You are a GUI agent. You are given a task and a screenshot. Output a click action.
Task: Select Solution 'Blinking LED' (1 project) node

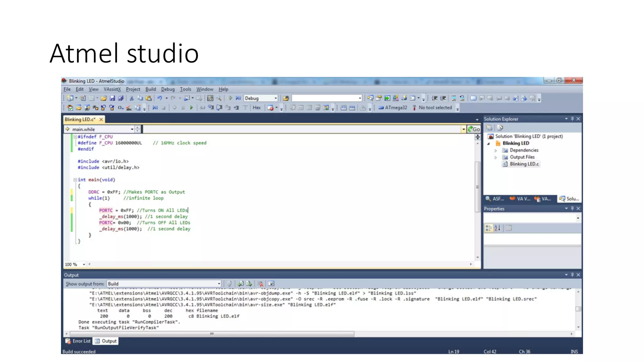pos(525,136)
